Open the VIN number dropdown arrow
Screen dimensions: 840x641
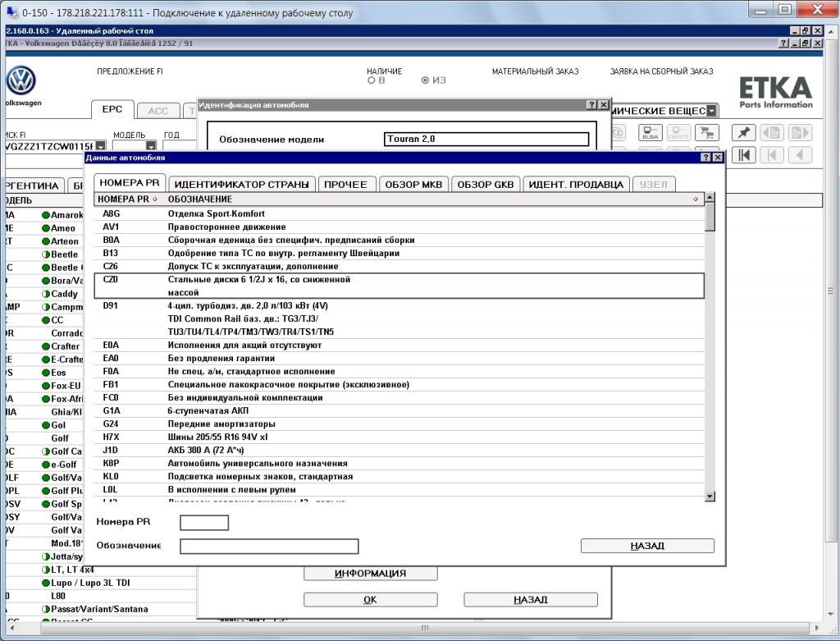(101, 146)
